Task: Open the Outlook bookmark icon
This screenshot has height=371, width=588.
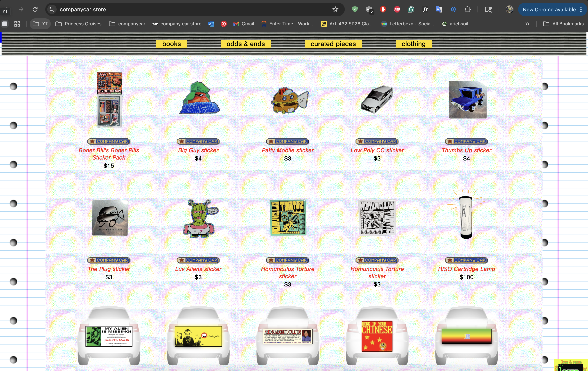Action: click(211, 24)
